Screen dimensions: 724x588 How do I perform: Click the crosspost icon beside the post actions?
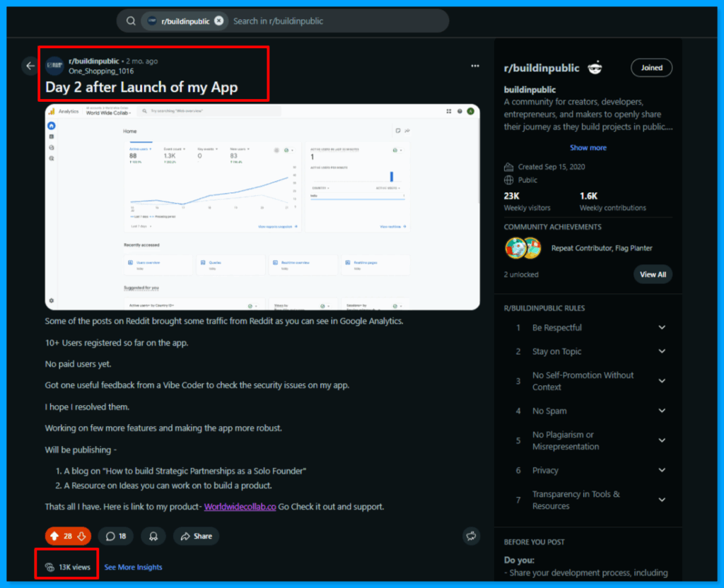(471, 536)
